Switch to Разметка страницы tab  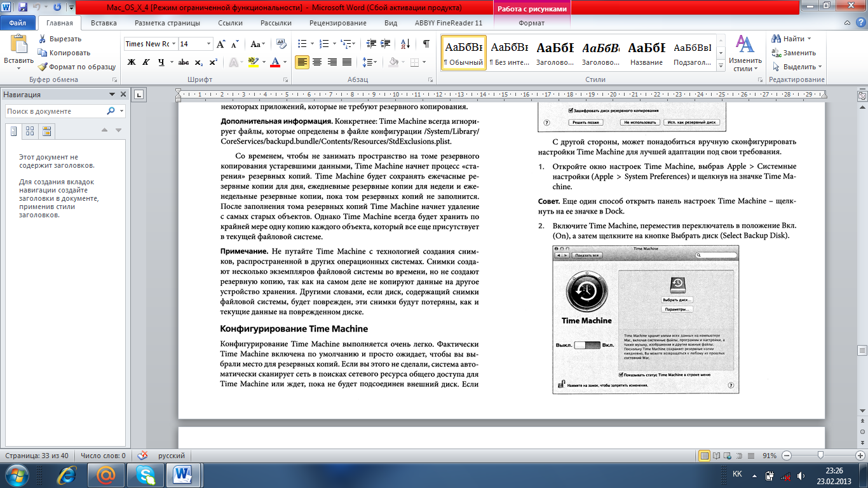167,23
